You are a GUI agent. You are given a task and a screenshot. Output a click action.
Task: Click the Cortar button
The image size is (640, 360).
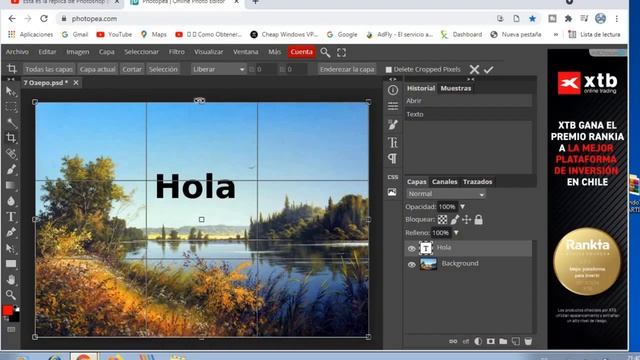click(132, 69)
